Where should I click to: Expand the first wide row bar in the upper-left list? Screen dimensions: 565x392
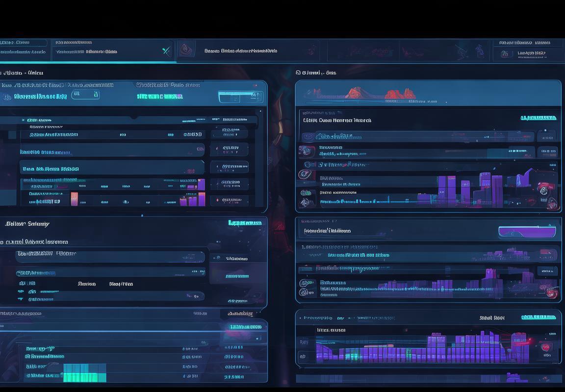pos(112,149)
